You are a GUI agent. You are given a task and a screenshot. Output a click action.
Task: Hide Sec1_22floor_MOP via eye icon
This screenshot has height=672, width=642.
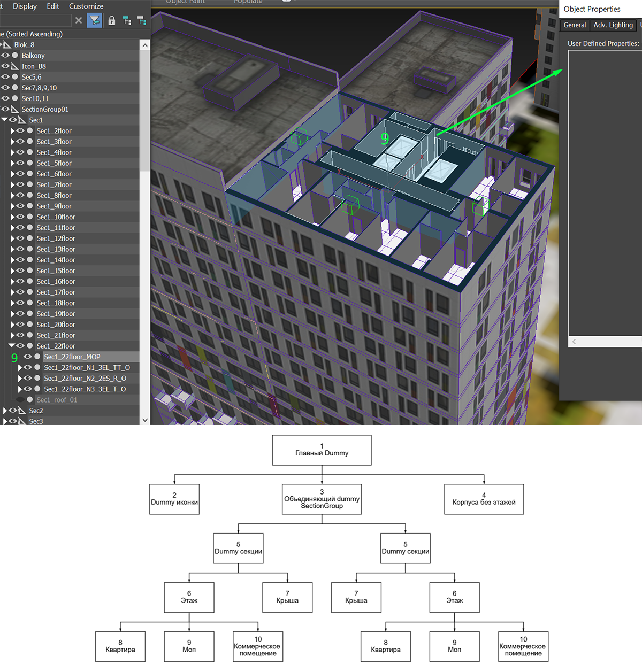[x=28, y=357]
